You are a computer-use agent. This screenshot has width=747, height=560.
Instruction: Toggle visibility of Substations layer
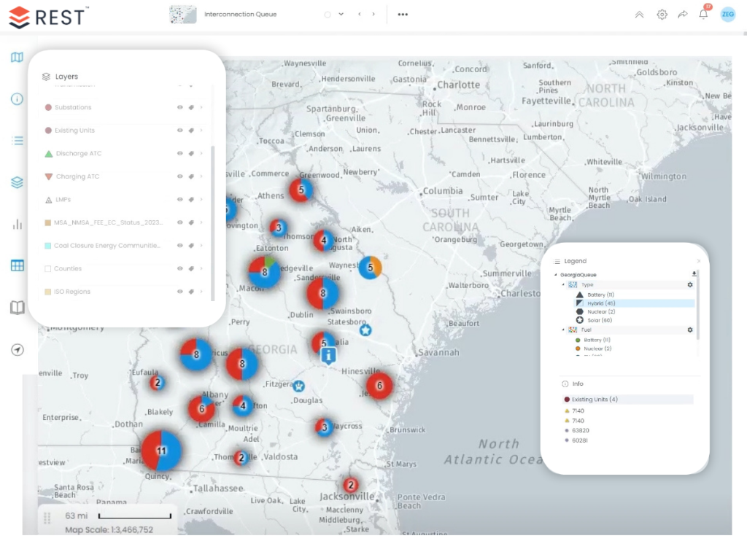pyautogui.click(x=180, y=108)
